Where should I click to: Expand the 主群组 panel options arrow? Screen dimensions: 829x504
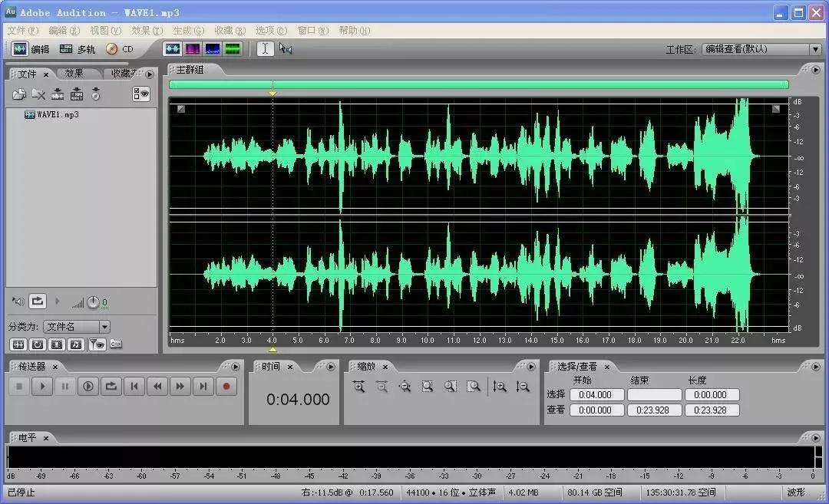pyautogui.click(x=815, y=69)
